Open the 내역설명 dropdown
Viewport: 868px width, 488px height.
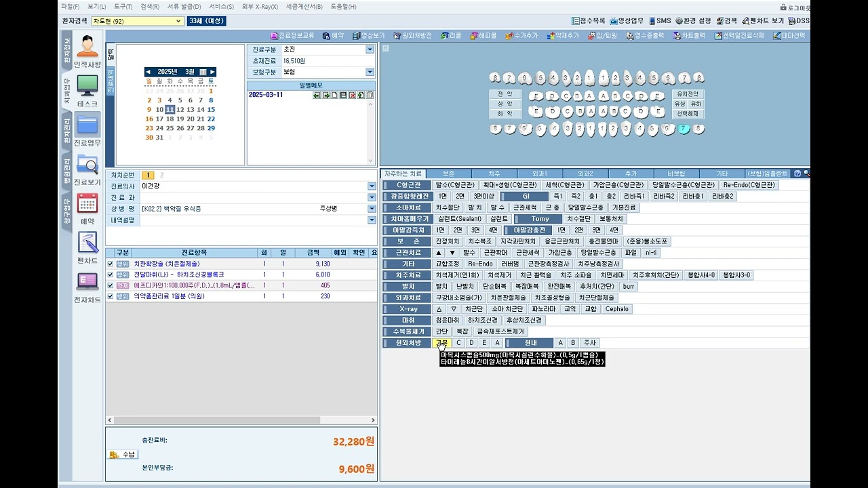[372, 220]
